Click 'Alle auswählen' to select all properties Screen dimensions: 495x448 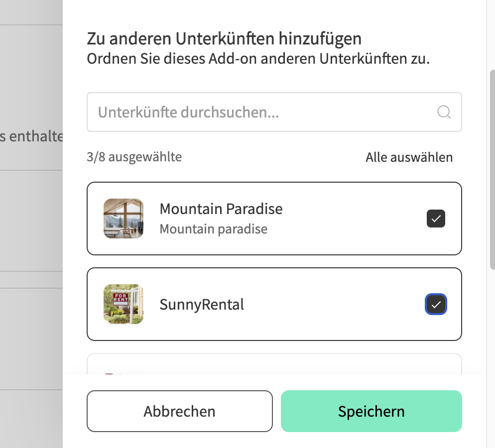(x=409, y=157)
